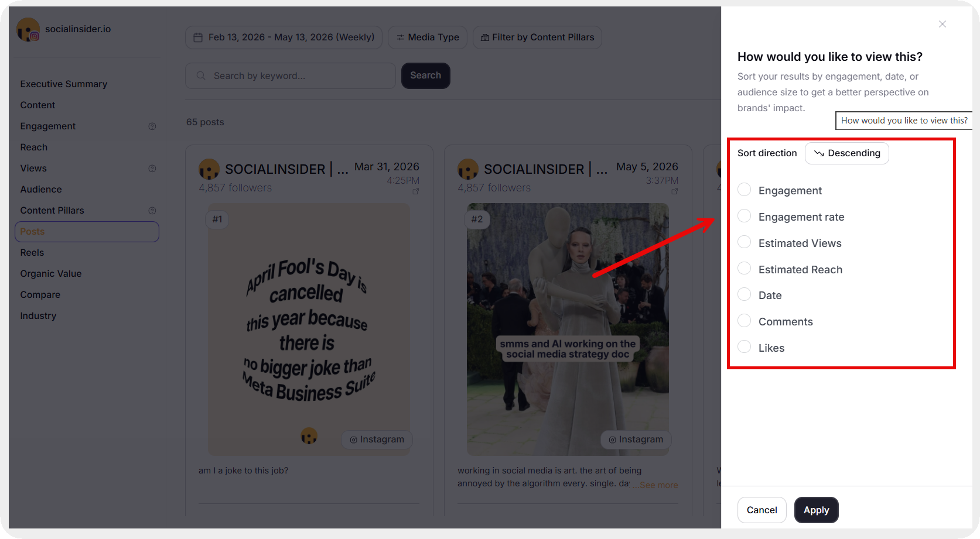Click the socialinsider.io profile avatar

pyautogui.click(x=28, y=29)
